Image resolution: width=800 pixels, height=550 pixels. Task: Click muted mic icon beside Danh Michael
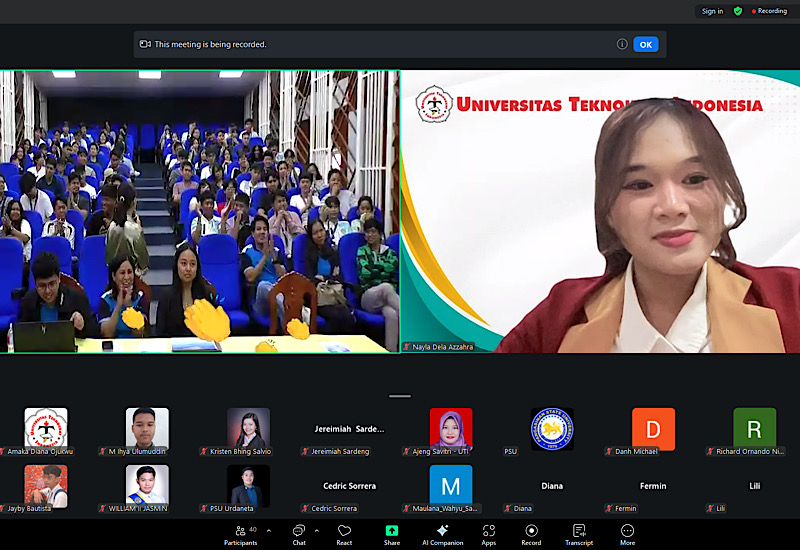coord(609,452)
